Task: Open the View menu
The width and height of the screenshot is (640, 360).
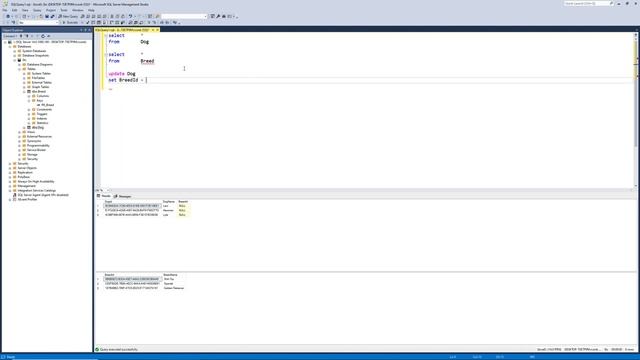Action: pos(25,10)
